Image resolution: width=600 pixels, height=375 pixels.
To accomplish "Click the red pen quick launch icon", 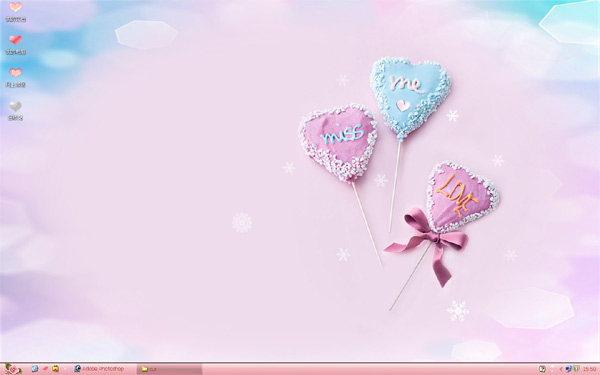I will pyautogui.click(x=45, y=369).
